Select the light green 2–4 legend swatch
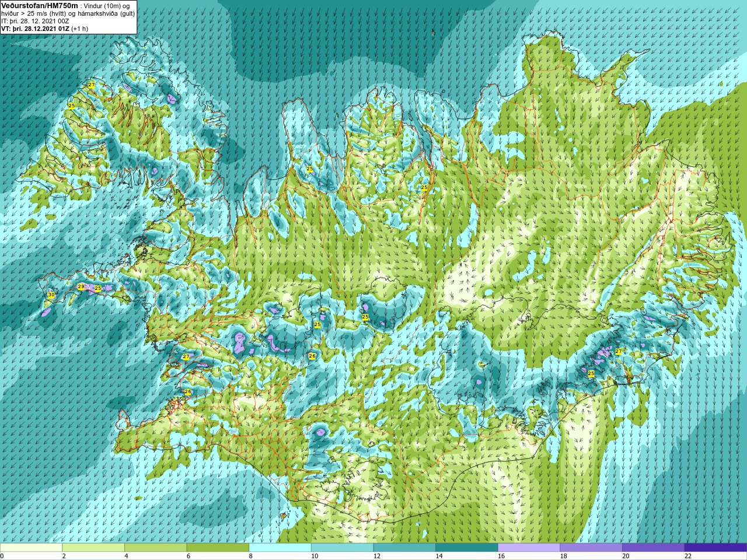This screenshot has height=560, width=747. click(x=93, y=548)
